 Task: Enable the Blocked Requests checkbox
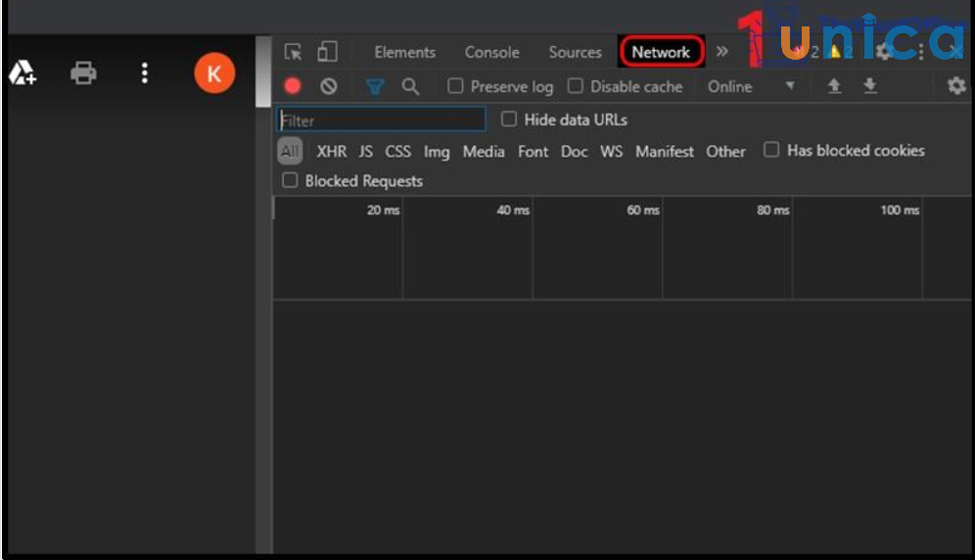point(290,180)
